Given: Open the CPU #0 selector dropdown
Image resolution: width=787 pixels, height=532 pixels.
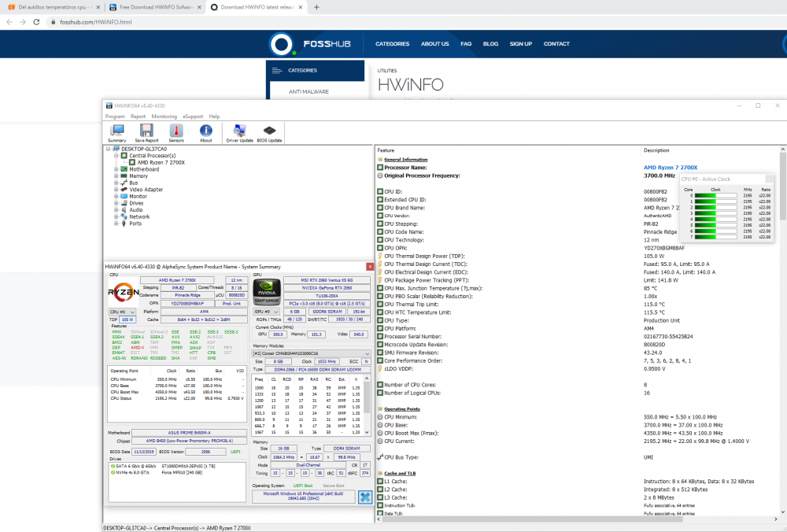Looking at the screenshot, I should [x=118, y=312].
